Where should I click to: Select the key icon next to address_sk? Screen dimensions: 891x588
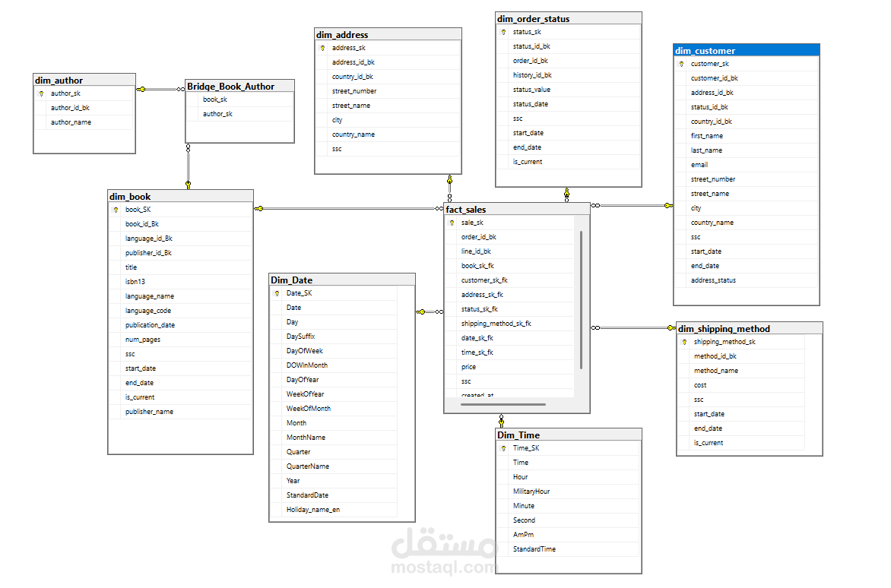click(323, 47)
